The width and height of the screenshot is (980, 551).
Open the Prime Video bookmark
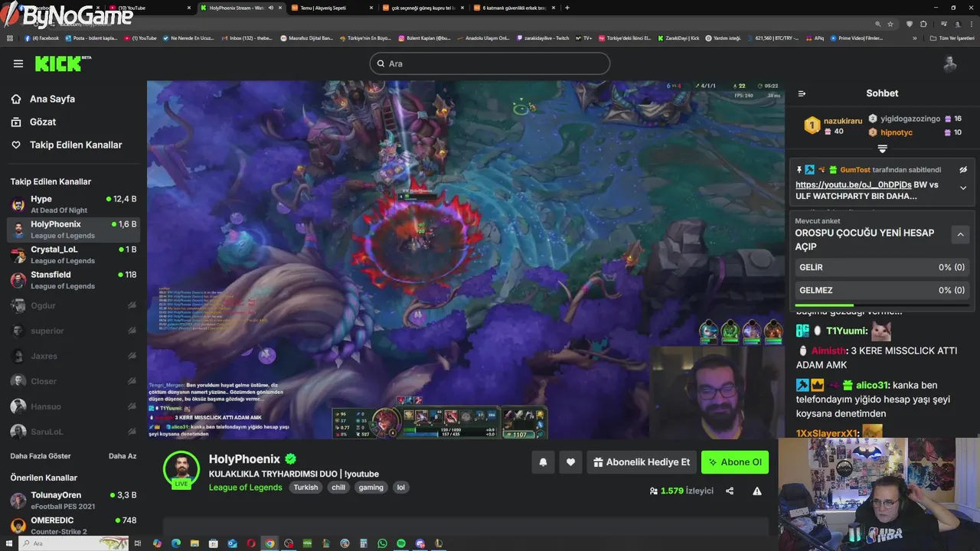click(857, 37)
